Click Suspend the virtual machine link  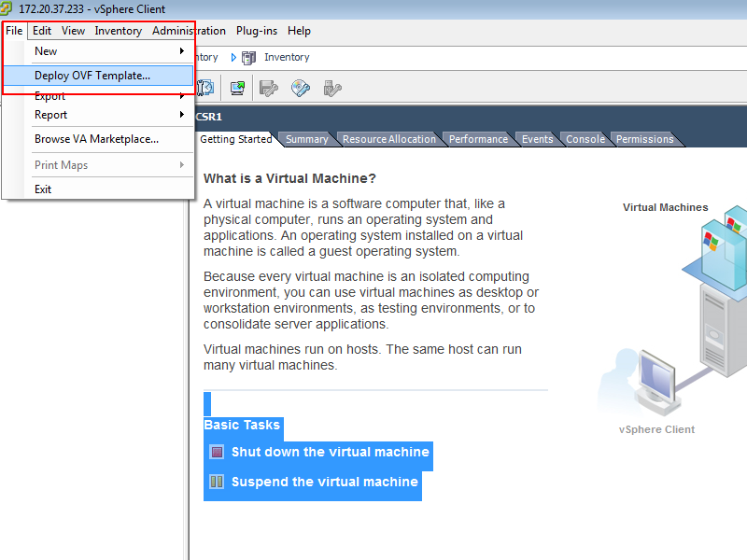[324, 482]
